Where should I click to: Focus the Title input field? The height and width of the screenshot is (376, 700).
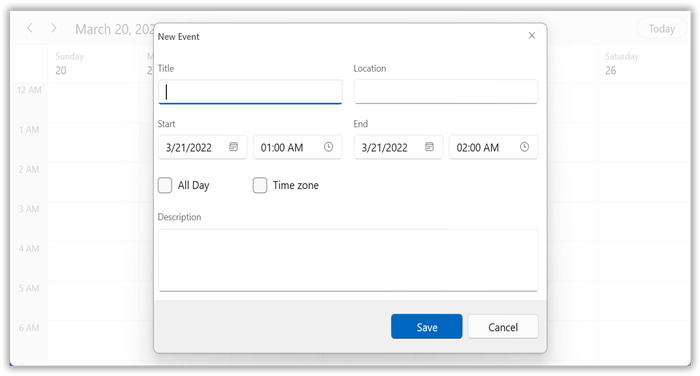[x=250, y=92]
